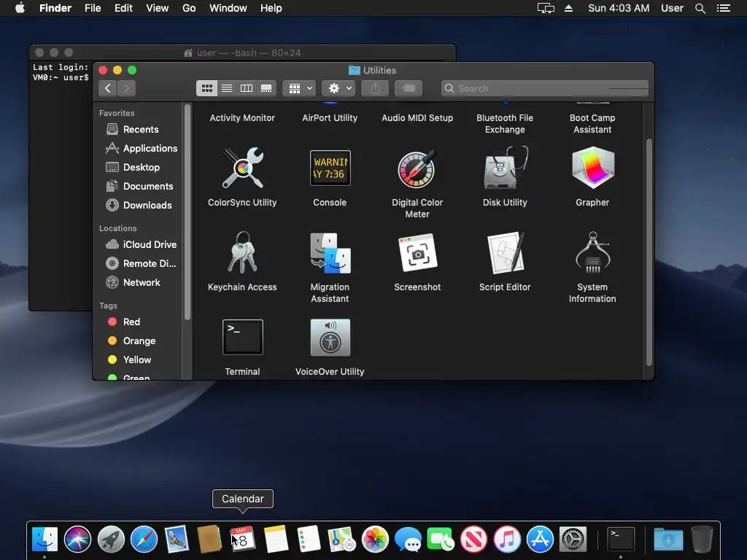Viewport: 747px width, 560px height.
Task: Open the Apple menu
Action: pyautogui.click(x=20, y=8)
